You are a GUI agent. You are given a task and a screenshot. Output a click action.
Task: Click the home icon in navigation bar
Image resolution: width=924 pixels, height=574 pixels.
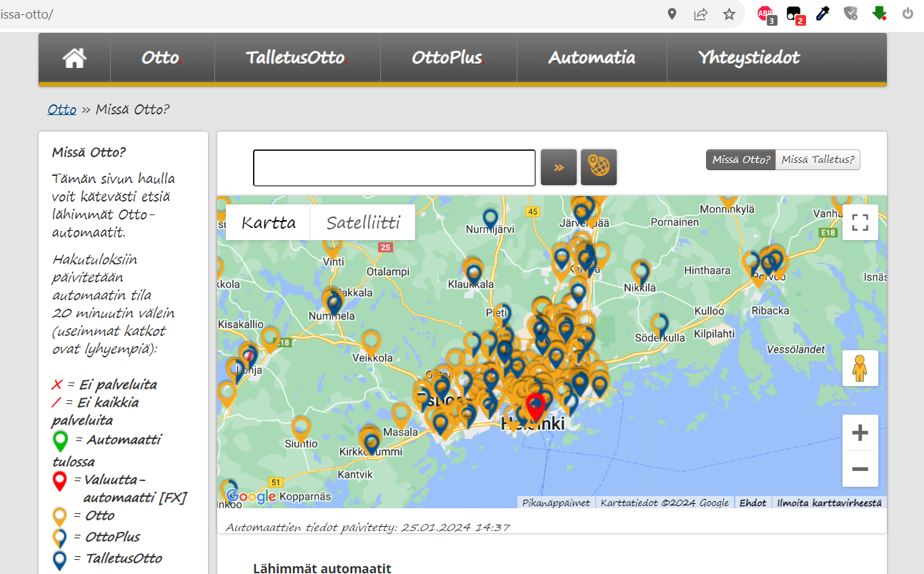tap(75, 58)
